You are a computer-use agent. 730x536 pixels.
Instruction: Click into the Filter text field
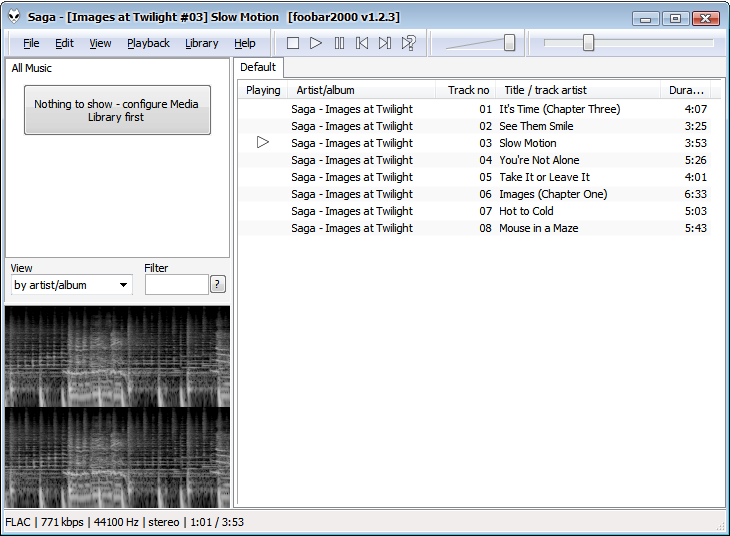[x=176, y=285]
